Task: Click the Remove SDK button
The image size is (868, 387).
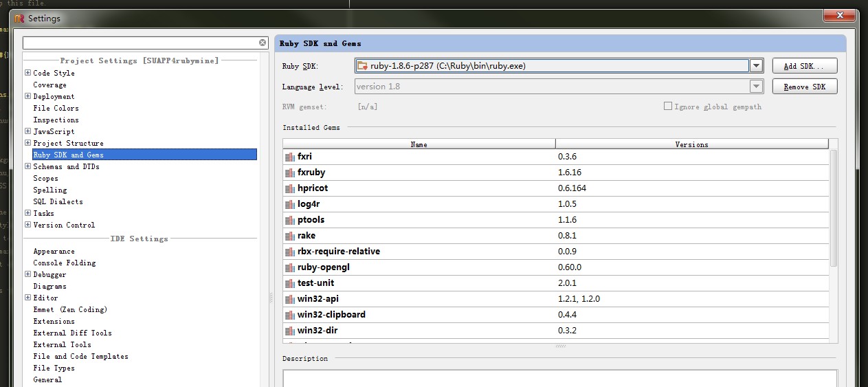Action: (x=805, y=87)
